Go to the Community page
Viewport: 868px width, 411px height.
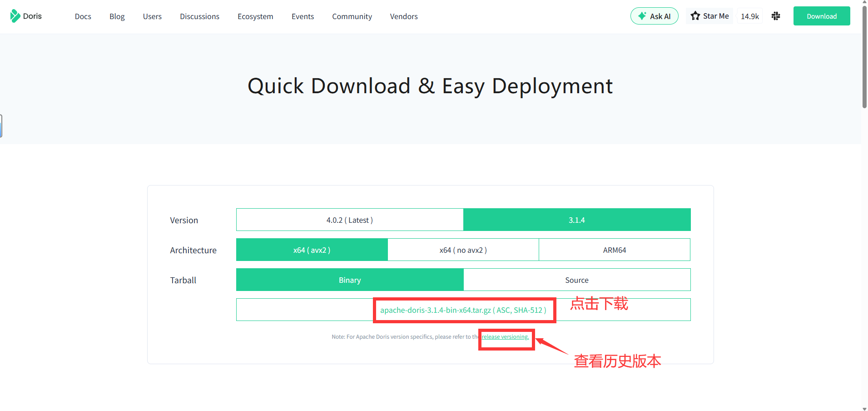tap(352, 16)
